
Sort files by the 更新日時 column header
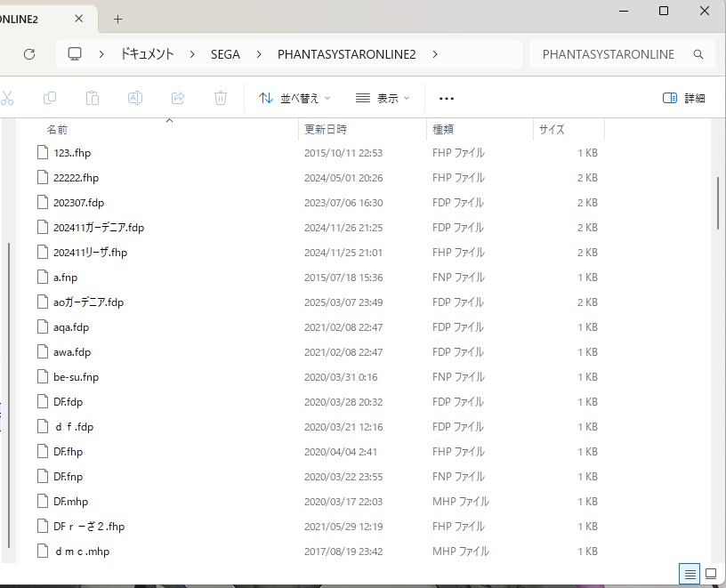coord(326,129)
